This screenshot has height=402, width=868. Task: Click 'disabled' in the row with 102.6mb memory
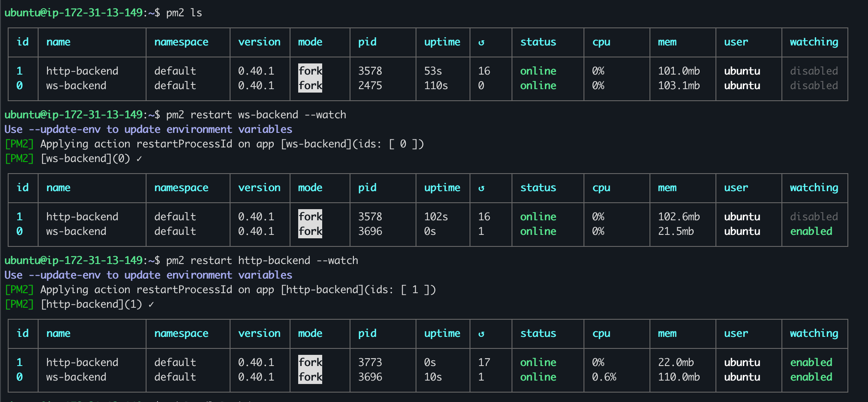(x=814, y=216)
